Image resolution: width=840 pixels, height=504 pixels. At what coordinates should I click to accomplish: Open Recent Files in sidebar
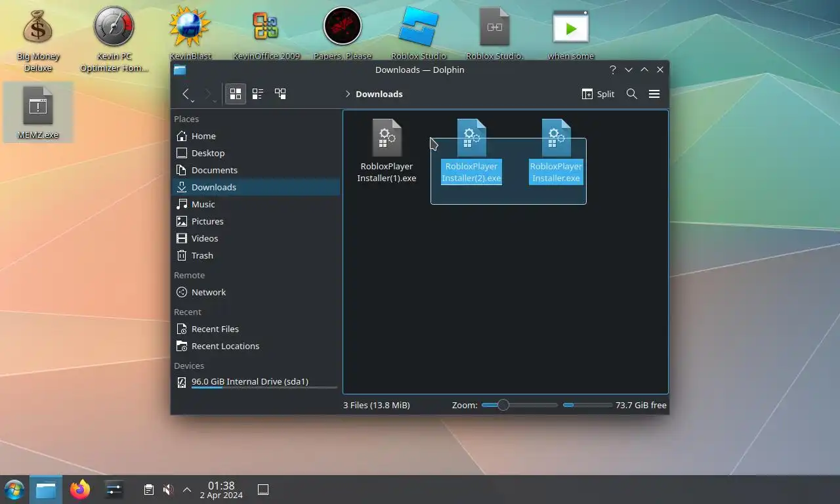coord(256,329)
